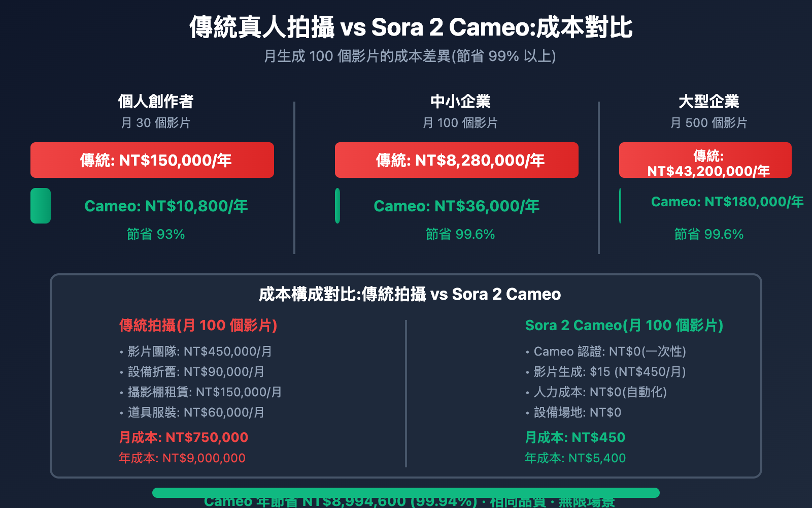Click the long green bar at the bottom

pyautogui.click(x=406, y=492)
